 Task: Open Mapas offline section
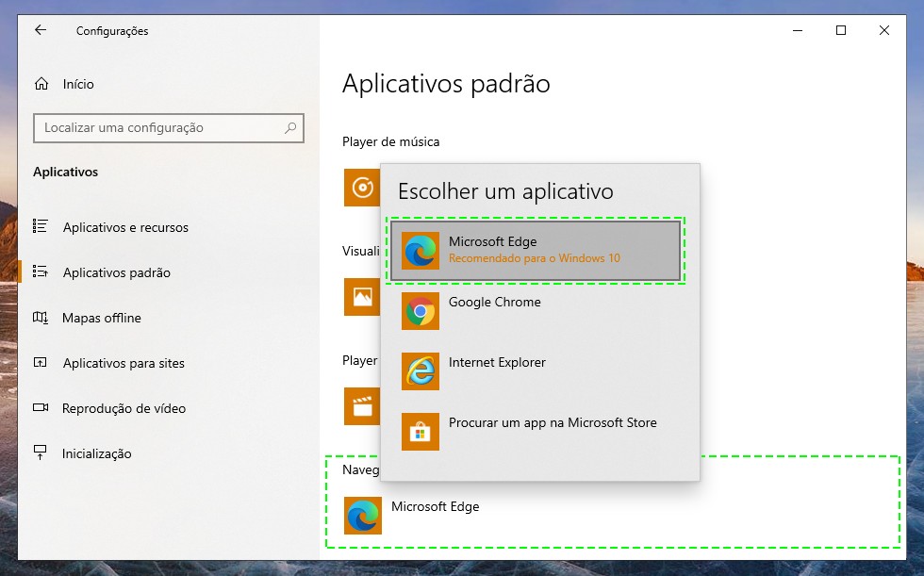pos(102,318)
